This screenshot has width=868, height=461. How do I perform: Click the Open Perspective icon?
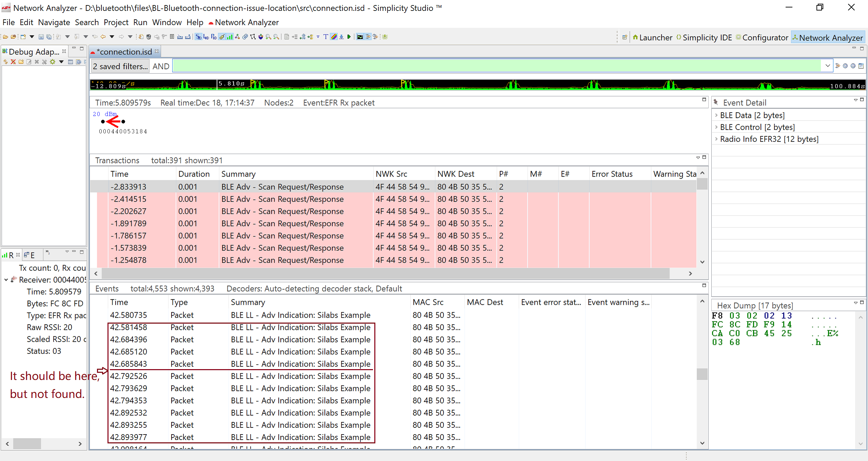click(625, 37)
